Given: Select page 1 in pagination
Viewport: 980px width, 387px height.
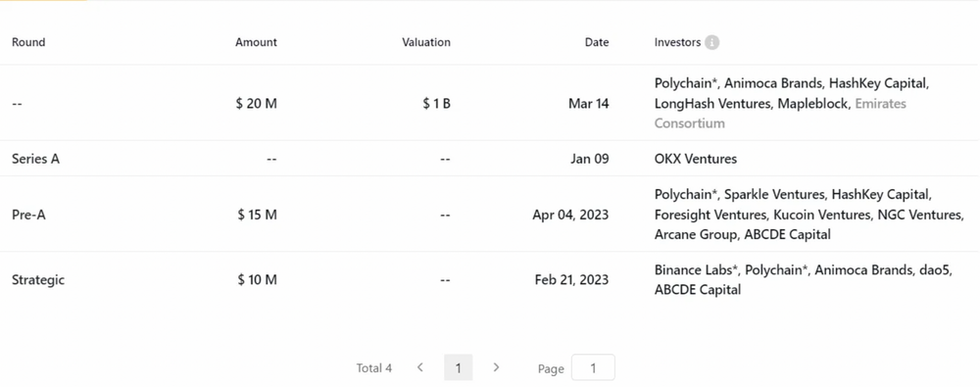Looking at the screenshot, I should [x=458, y=367].
